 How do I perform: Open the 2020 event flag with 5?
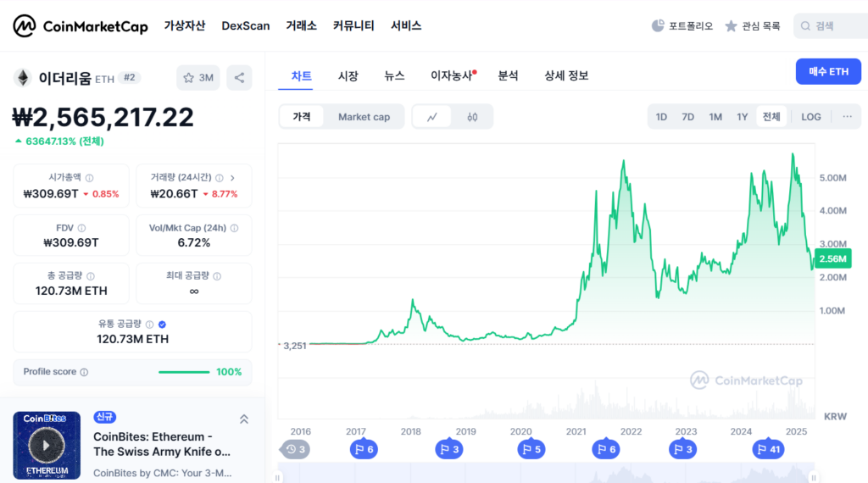point(531,449)
